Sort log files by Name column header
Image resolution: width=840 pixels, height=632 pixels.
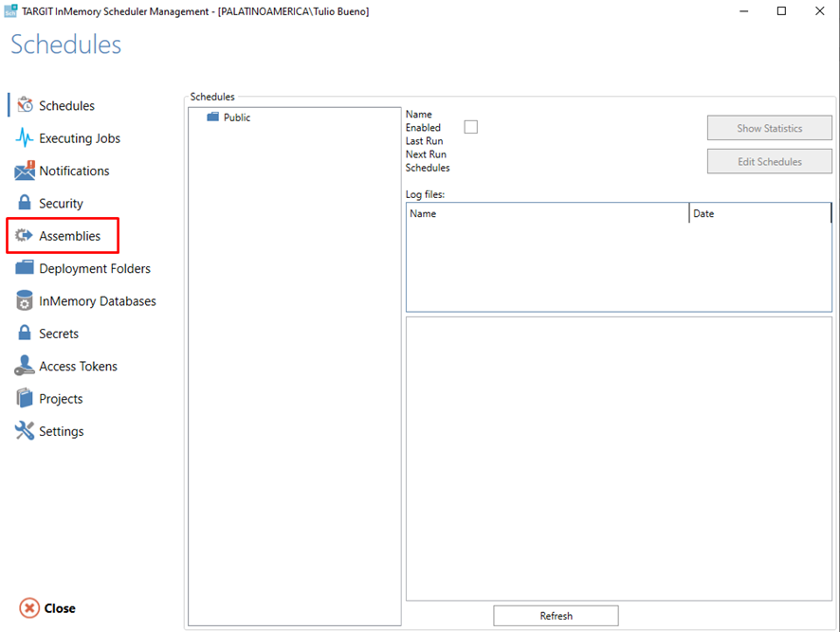click(547, 213)
